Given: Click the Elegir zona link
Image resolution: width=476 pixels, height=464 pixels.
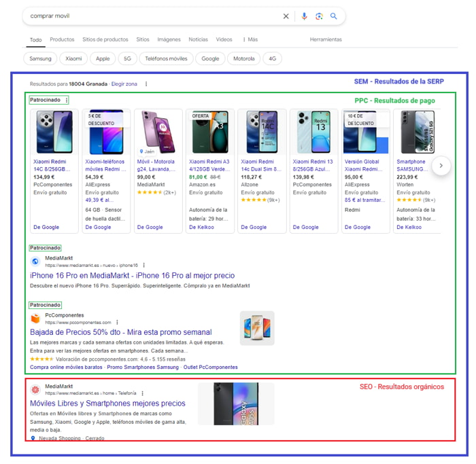Looking at the screenshot, I should tap(124, 84).
